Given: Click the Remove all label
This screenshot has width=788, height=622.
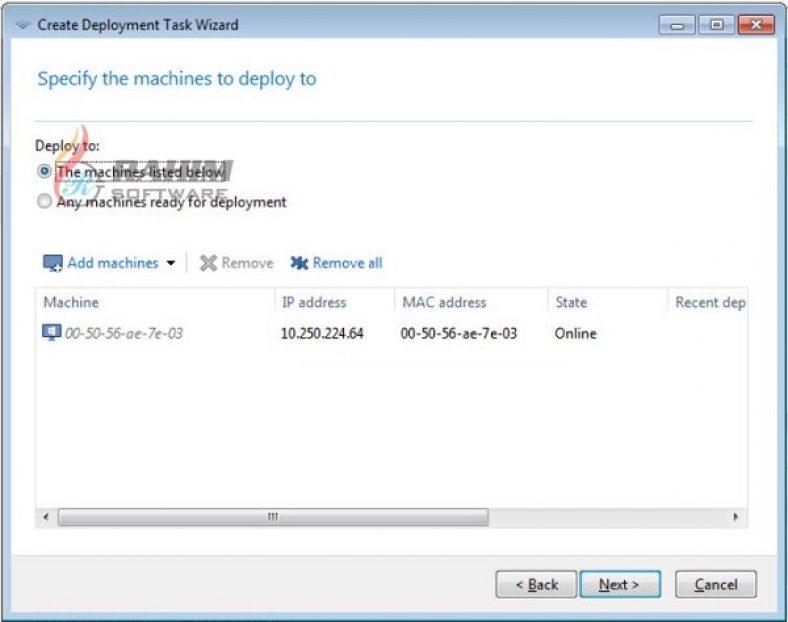Looking at the screenshot, I should [x=347, y=263].
